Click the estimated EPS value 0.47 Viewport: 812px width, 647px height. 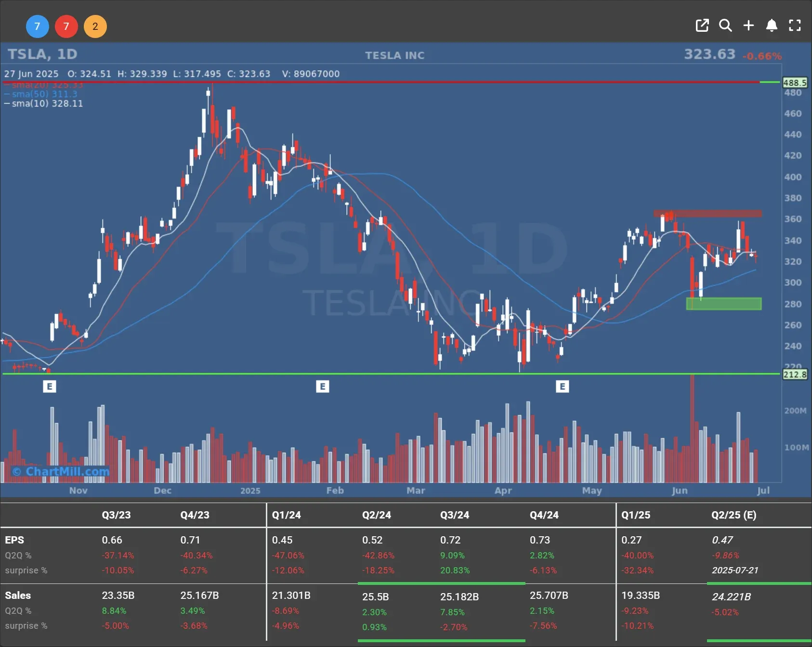pyautogui.click(x=722, y=540)
